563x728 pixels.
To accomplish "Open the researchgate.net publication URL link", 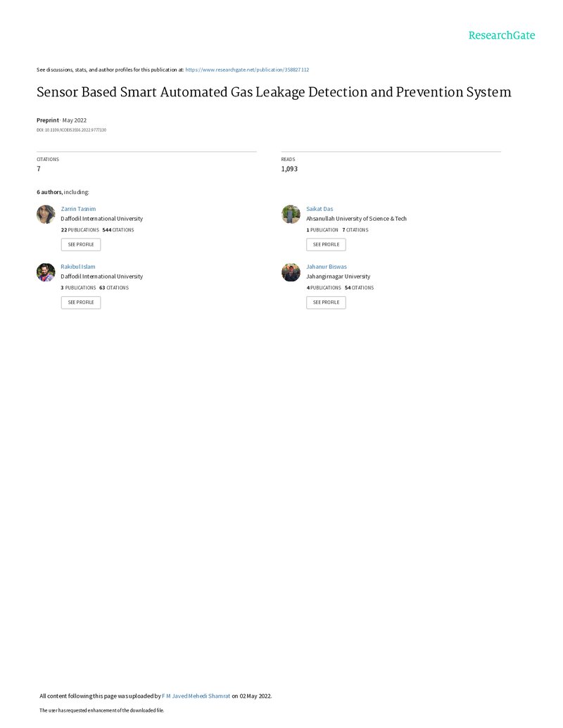I will point(247,70).
